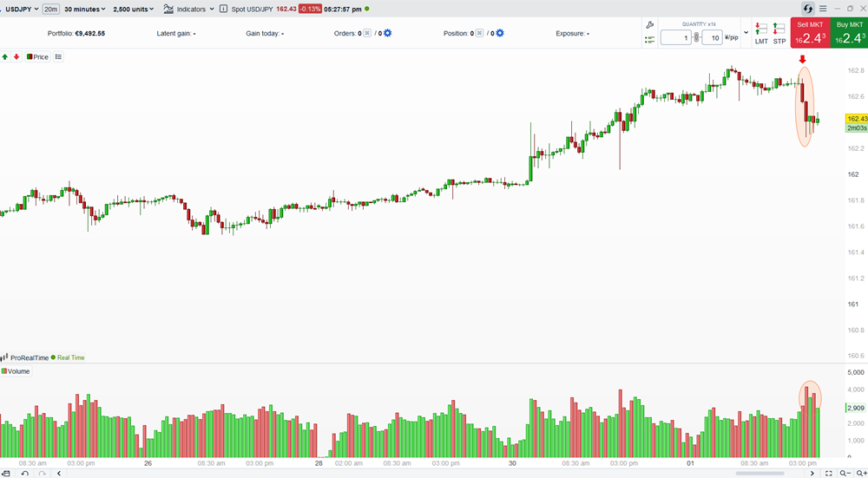Open the price panel list settings icon
The image size is (868, 478).
point(59,56)
